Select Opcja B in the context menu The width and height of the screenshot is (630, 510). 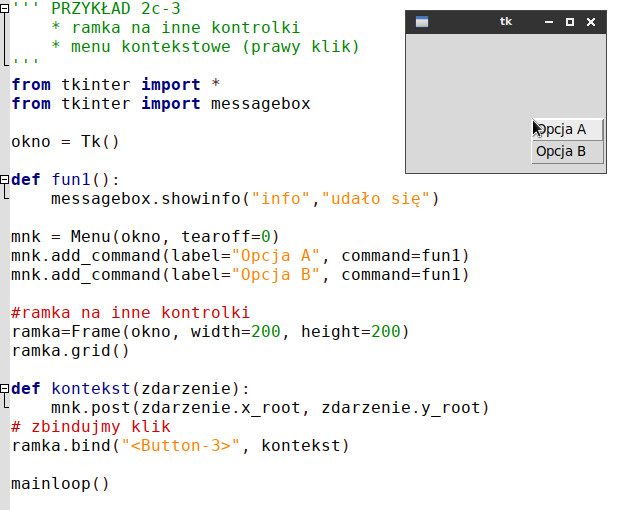567,152
